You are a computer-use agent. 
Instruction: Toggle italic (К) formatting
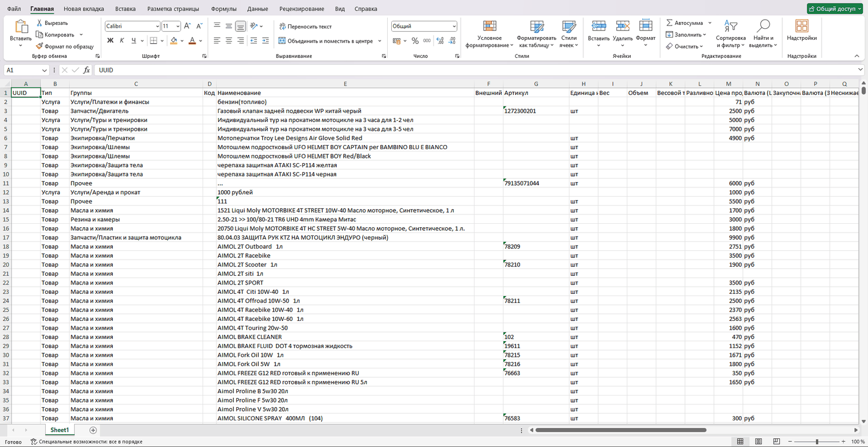122,40
